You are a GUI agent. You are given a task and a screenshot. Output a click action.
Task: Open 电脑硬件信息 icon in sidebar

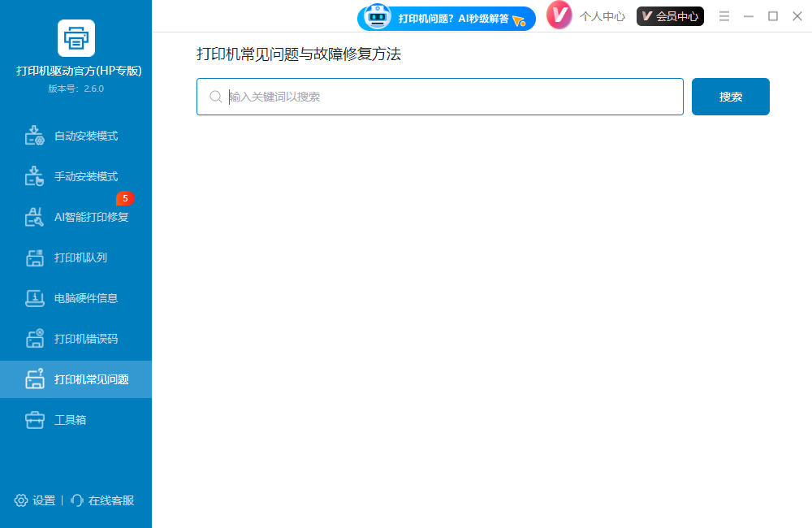[x=34, y=298]
